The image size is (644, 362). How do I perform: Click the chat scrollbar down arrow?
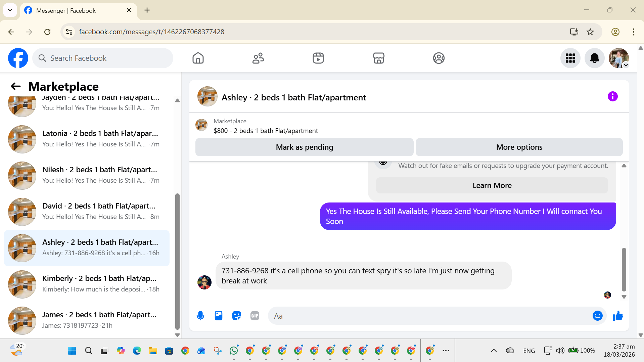click(x=624, y=297)
